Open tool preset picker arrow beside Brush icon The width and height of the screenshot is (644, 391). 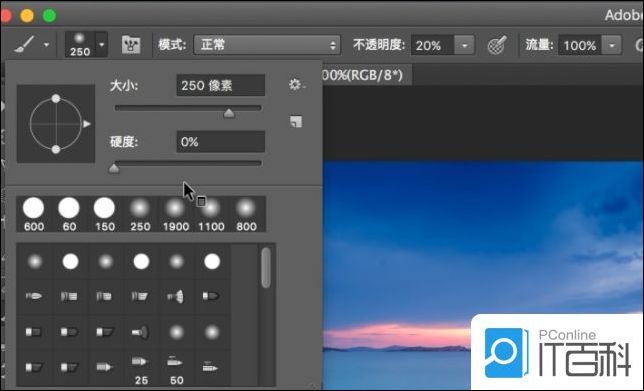46,44
